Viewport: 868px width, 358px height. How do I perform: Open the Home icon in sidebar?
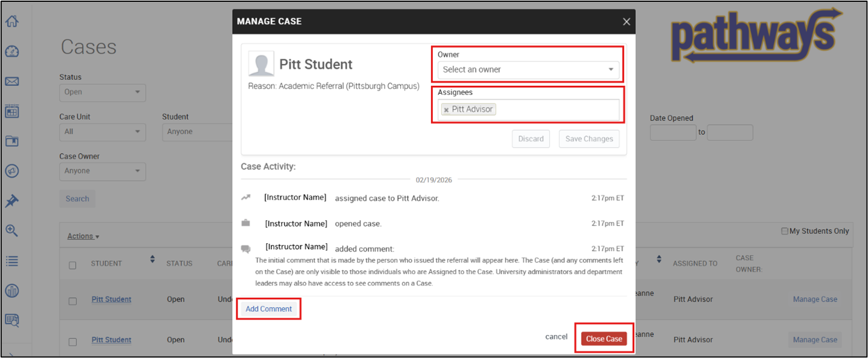(11, 21)
